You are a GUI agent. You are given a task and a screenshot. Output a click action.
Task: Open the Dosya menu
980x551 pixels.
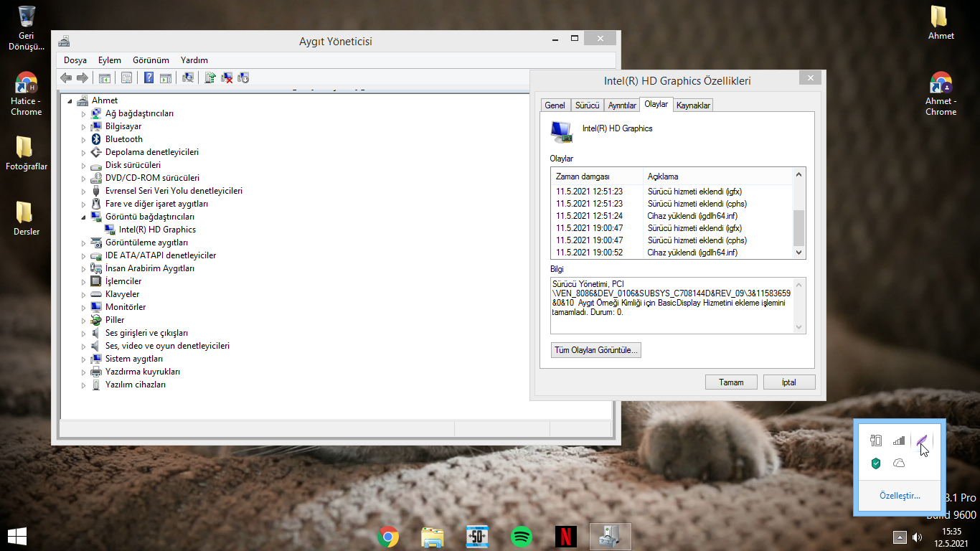pyautogui.click(x=75, y=60)
